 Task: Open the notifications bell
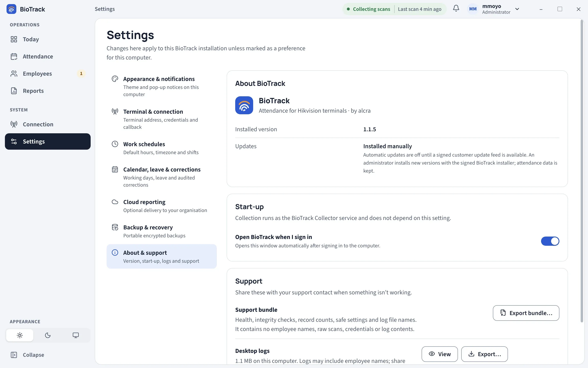tap(456, 9)
